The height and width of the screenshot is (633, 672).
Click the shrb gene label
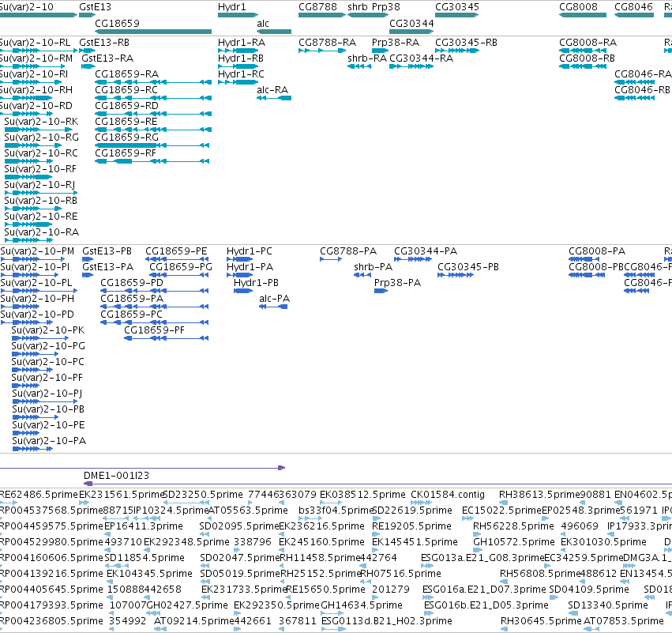pyautogui.click(x=358, y=7)
